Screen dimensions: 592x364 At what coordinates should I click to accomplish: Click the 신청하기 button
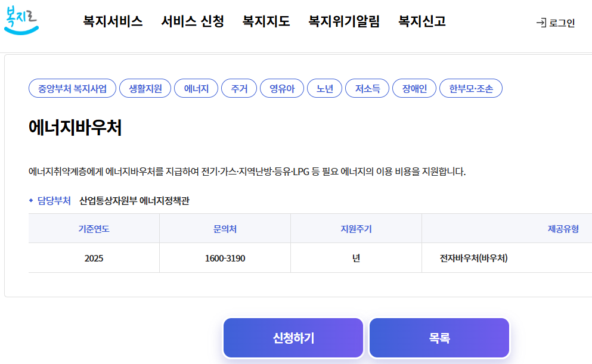(x=293, y=338)
